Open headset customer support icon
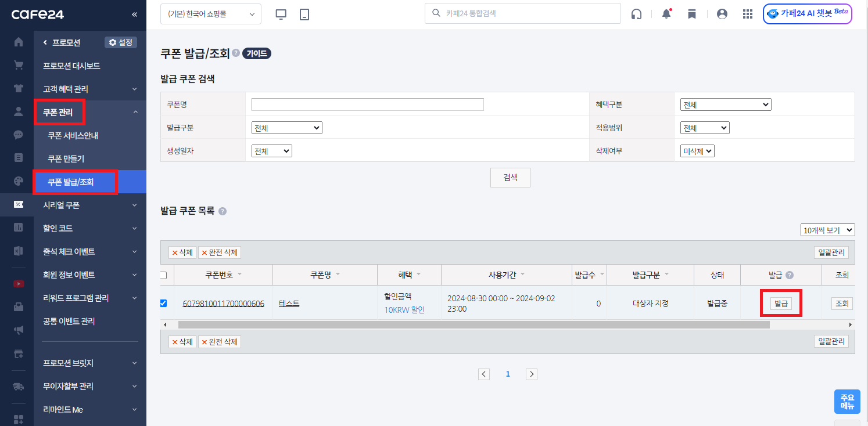The height and width of the screenshot is (426, 868). click(636, 15)
